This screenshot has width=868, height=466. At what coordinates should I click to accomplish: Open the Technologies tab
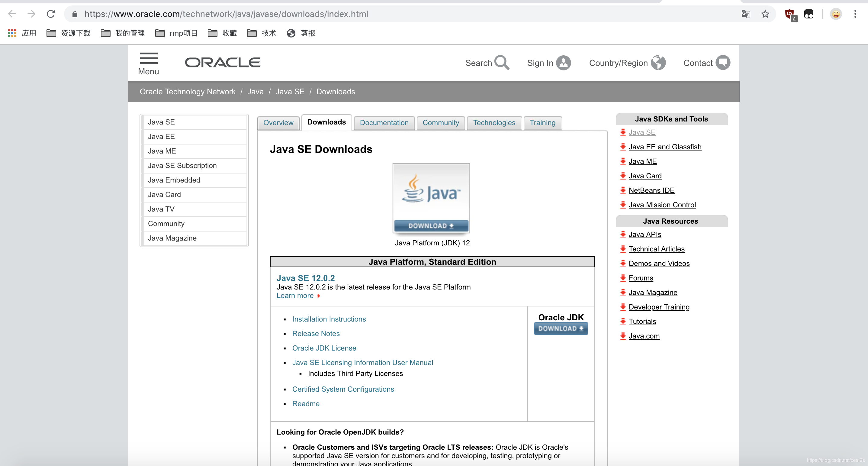(494, 123)
